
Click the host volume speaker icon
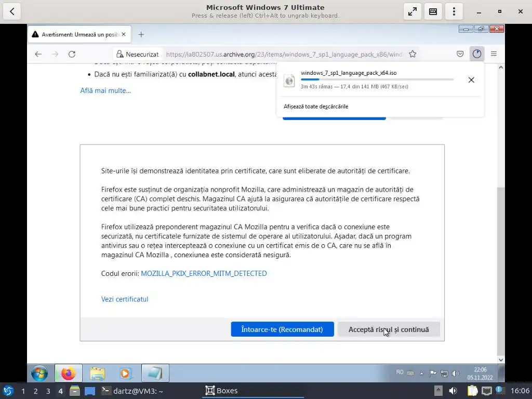point(453,391)
